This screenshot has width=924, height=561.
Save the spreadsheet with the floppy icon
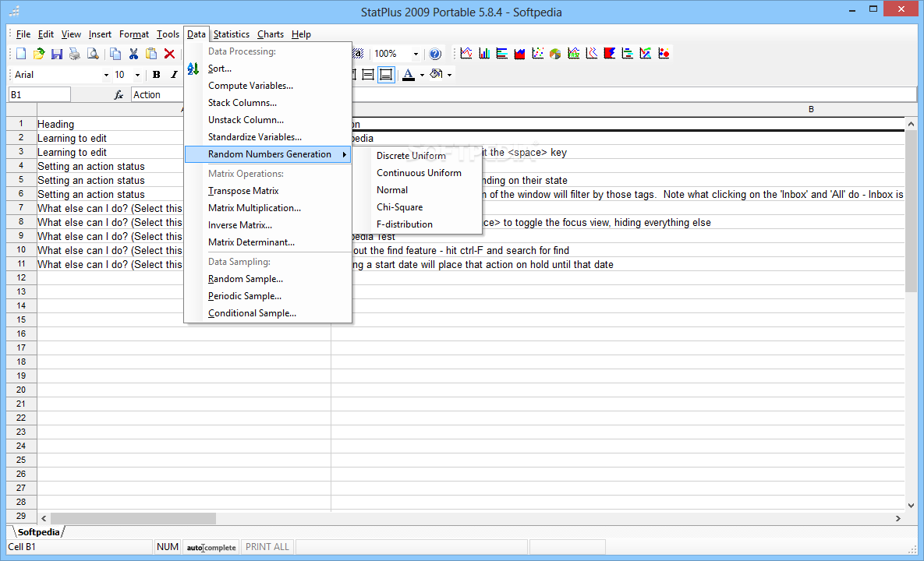point(57,54)
